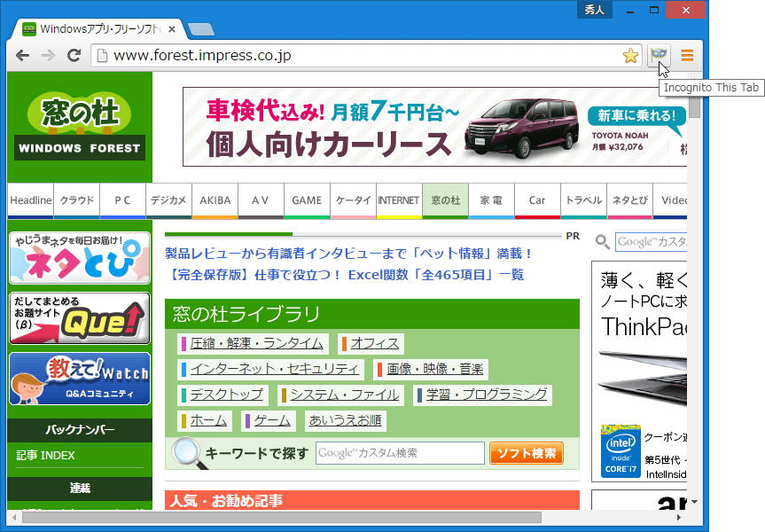Switch to the GAME navigation tab
765x532 pixels.
(x=307, y=200)
